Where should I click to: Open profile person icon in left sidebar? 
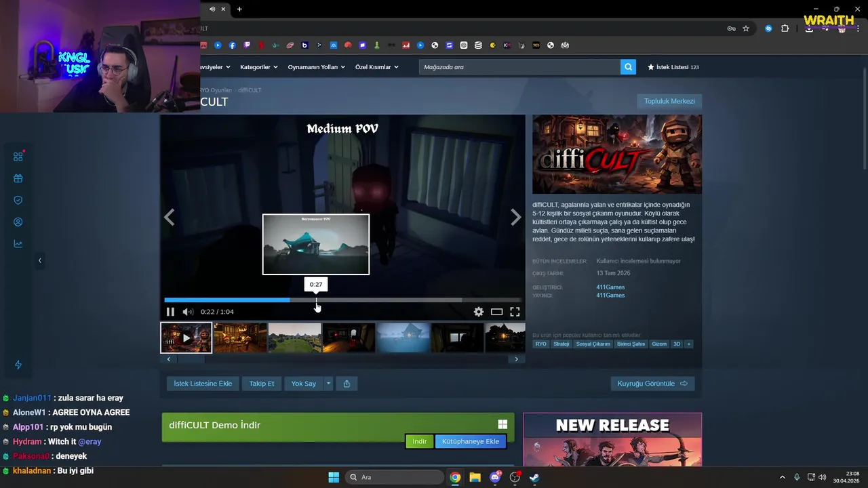coord(18,222)
